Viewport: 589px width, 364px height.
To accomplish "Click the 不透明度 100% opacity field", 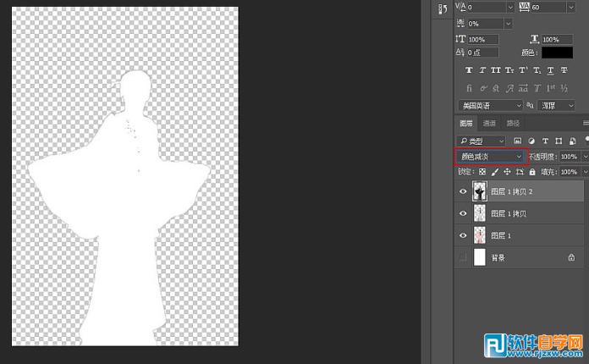I will [x=570, y=157].
